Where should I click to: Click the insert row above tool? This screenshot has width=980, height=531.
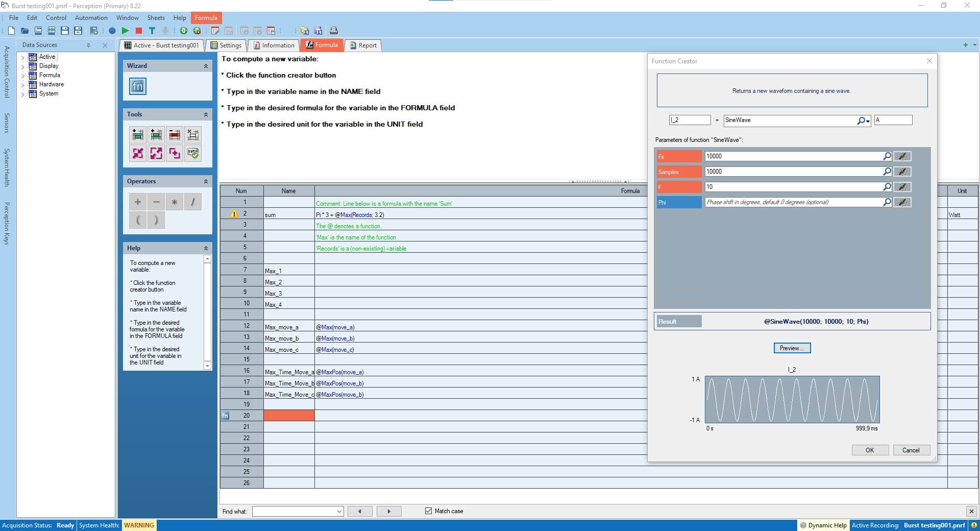[138, 135]
